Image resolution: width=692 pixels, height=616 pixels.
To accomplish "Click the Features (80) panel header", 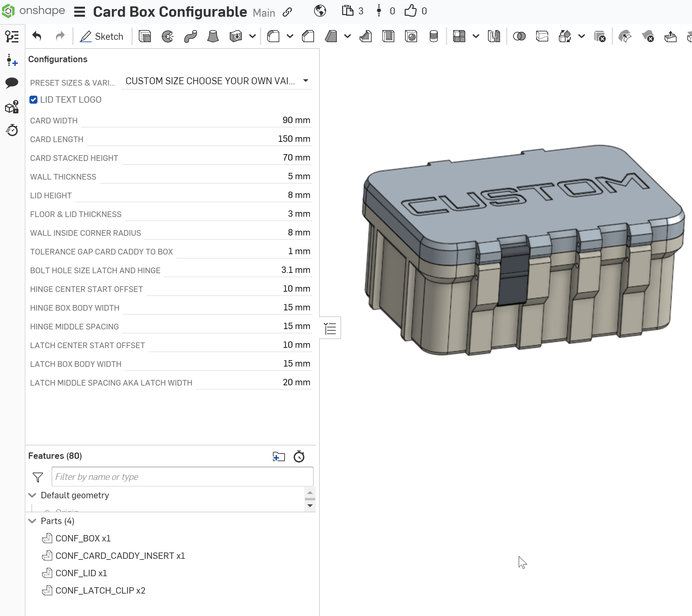I will click(x=55, y=455).
